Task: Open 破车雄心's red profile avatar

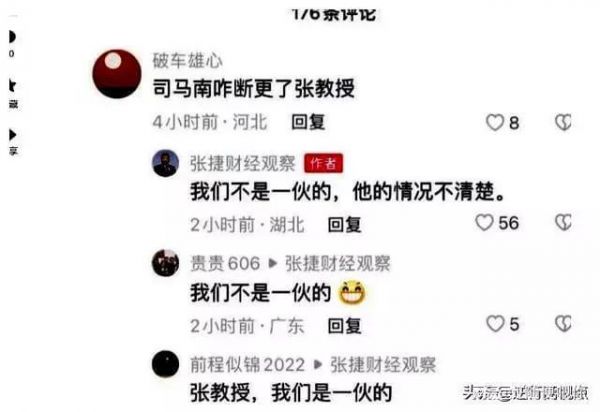Action: [117, 73]
